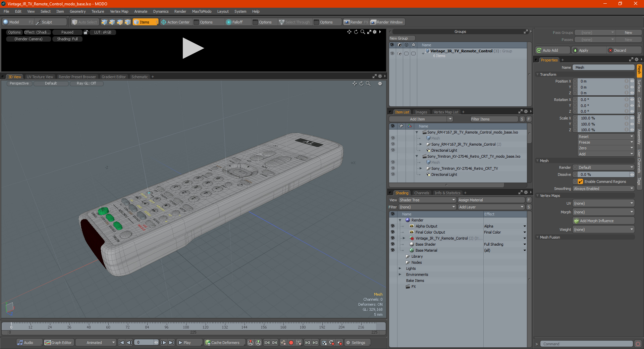Select Vertices selection mode icon
This screenshot has width=644, height=349.
click(x=104, y=22)
